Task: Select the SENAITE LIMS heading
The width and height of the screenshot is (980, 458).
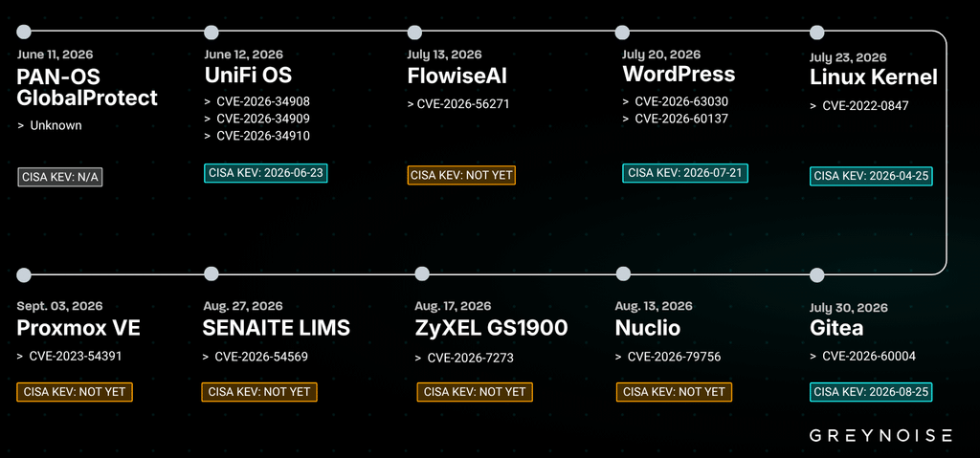Action: point(277,328)
